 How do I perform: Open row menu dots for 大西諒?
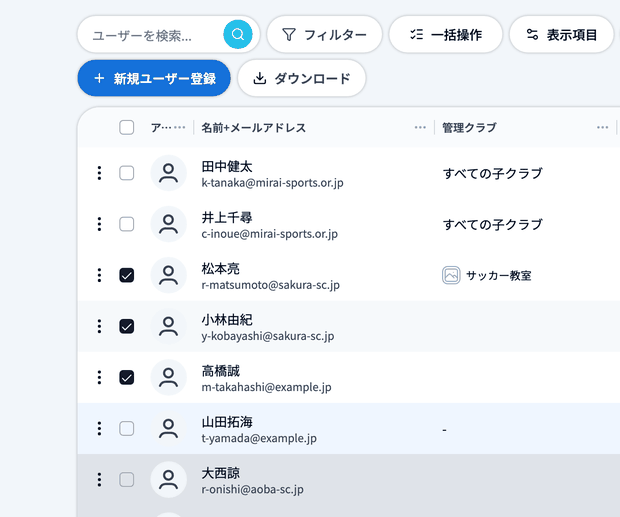(99, 479)
